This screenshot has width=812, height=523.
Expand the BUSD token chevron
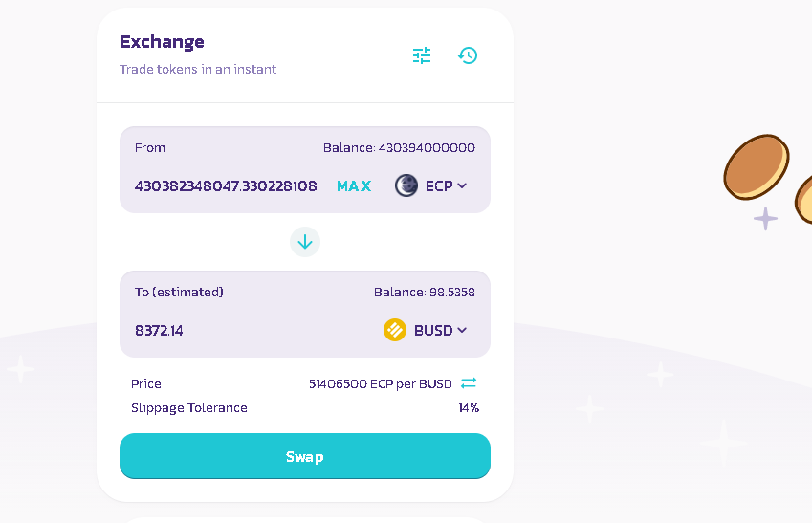(x=462, y=330)
